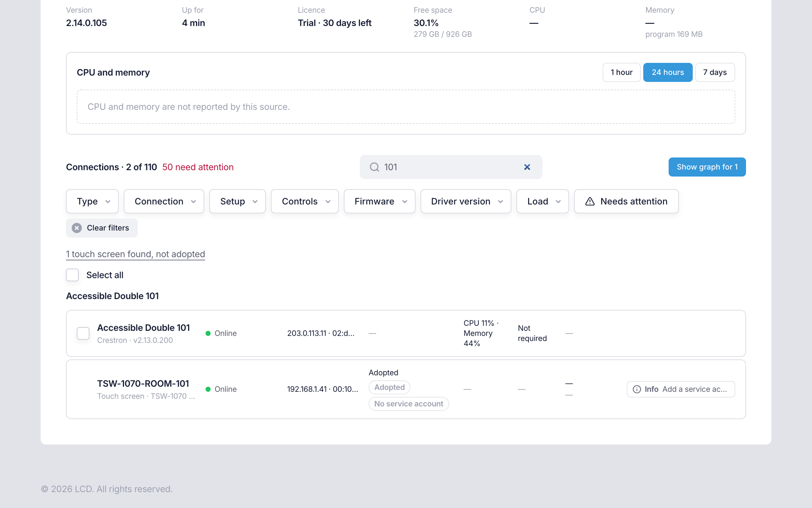Click the warning triangle icon on Needs attention
Screen dimensions: 812x508
pos(590,201)
